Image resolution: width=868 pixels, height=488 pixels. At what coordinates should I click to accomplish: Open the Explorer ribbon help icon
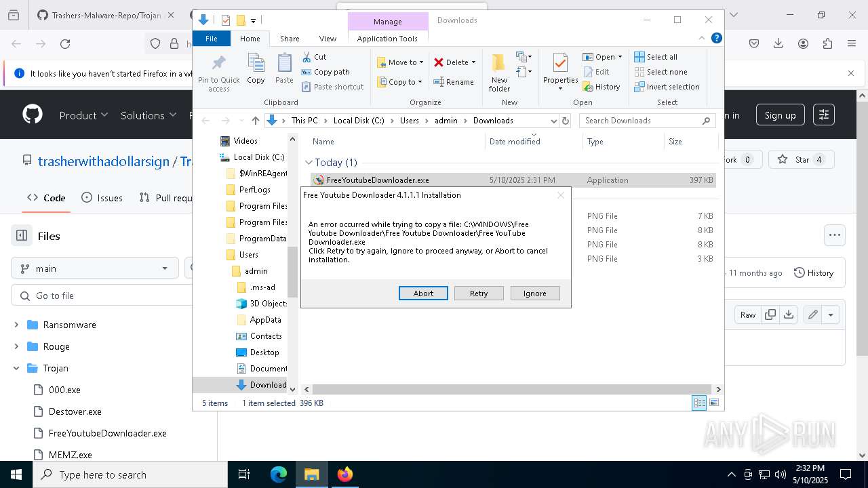(x=716, y=39)
